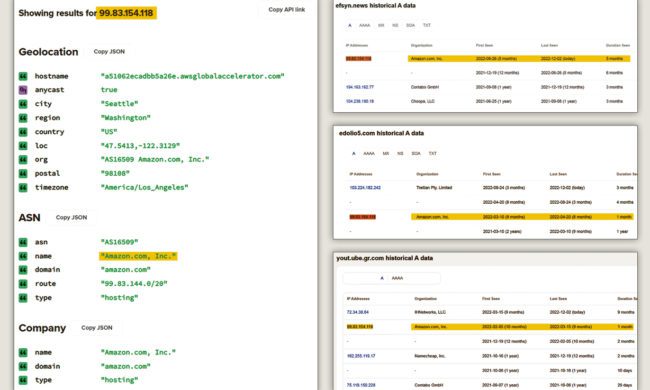The width and height of the screenshot is (650, 390).
Task: Click the "98108" postal value
Action: pyautogui.click(x=115, y=174)
